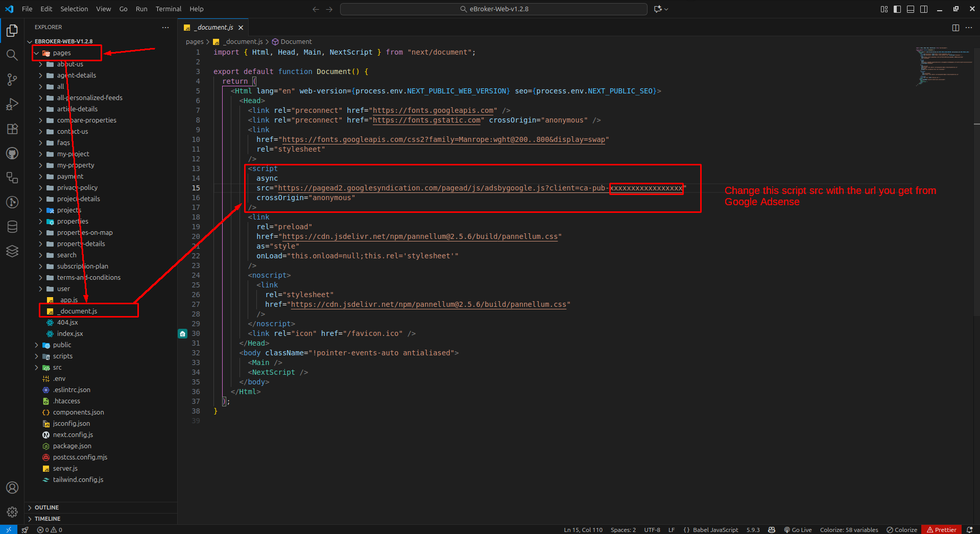Open the Search view in the activity bar
Screen dimensions: 980x534
[x=12, y=55]
